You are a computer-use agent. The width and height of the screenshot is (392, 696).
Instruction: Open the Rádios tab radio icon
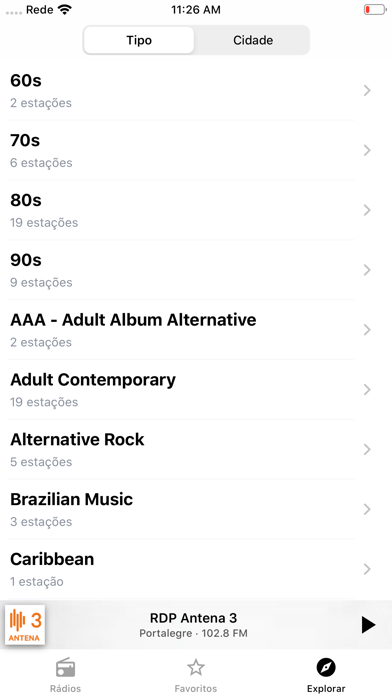[65, 667]
